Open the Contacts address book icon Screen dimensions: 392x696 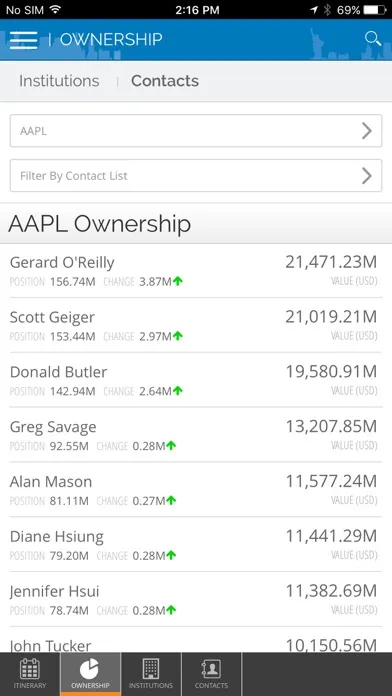211,669
